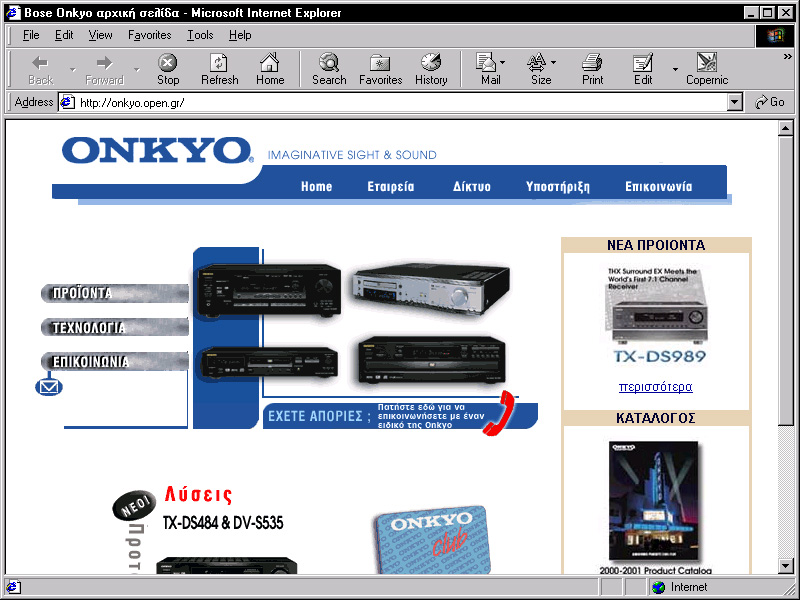Open the Mail dropdown arrow
Screen dimensions: 800x600
tap(503, 63)
